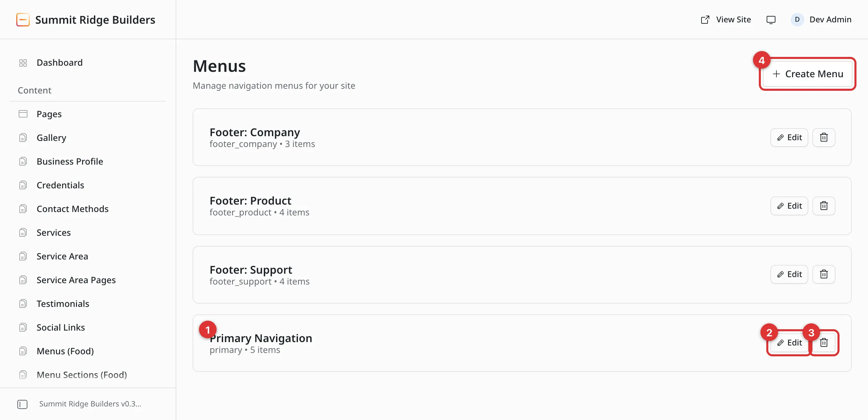Delete the Primary Navigation menu

pyautogui.click(x=824, y=343)
